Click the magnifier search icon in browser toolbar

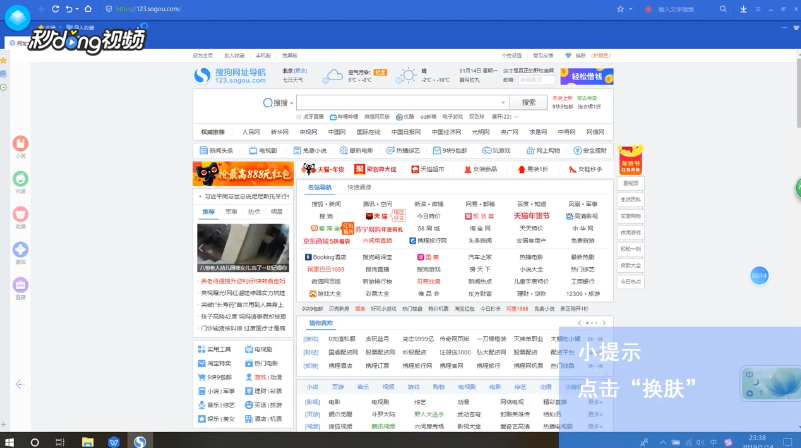[723, 9]
